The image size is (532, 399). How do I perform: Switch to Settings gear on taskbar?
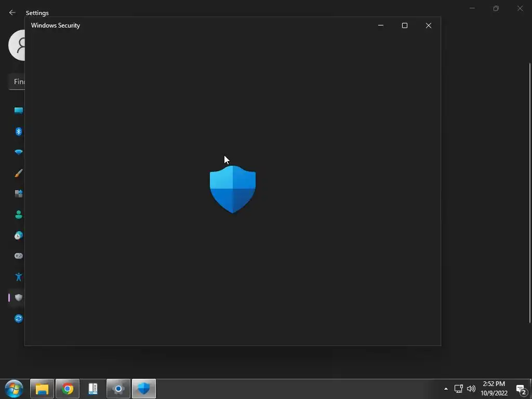tap(118, 389)
